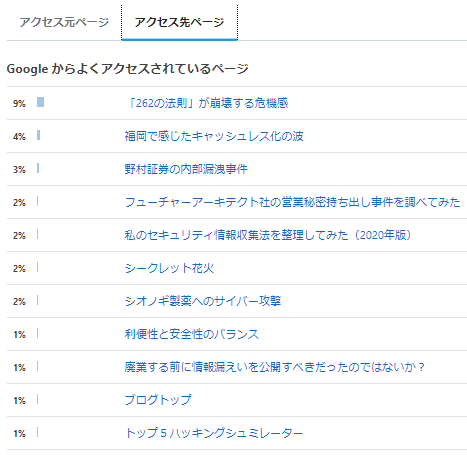Click the 2% value beside シオノギ製薬へのサイバー攻撃

click(x=19, y=302)
